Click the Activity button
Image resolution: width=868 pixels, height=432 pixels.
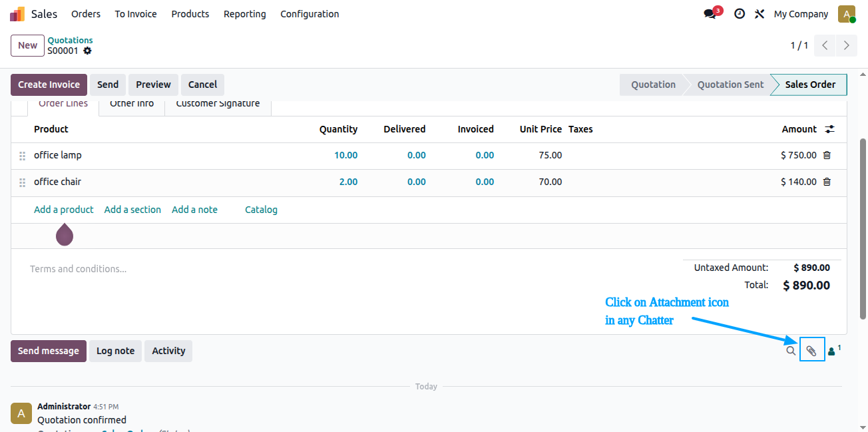pyautogui.click(x=168, y=351)
